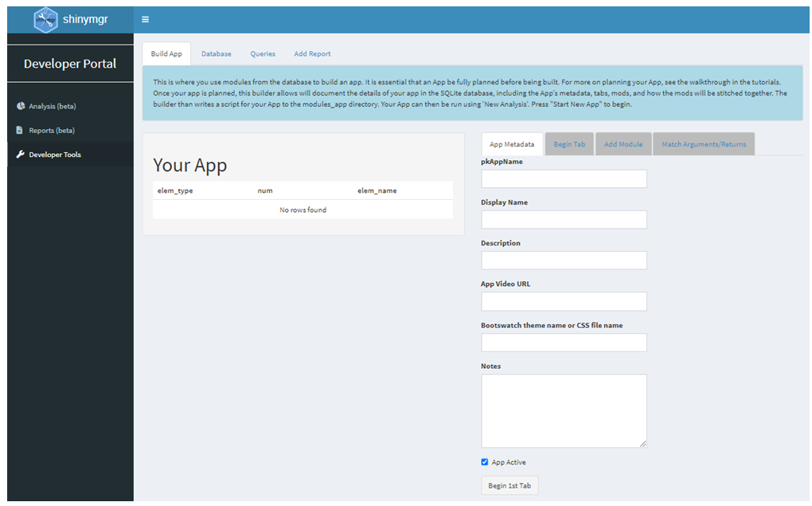812x506 pixels.
Task: Select the Build App tab
Action: pyautogui.click(x=166, y=53)
